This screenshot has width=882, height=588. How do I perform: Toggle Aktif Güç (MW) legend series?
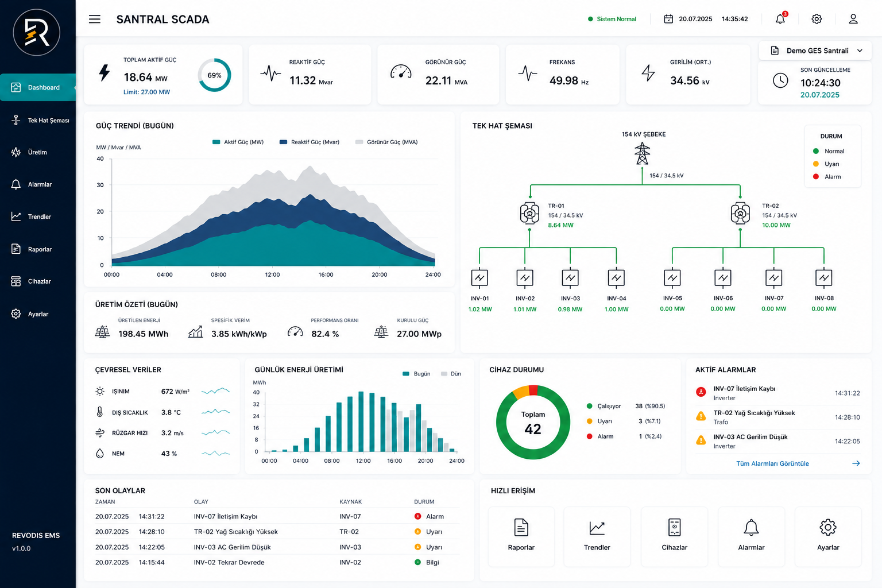click(238, 142)
